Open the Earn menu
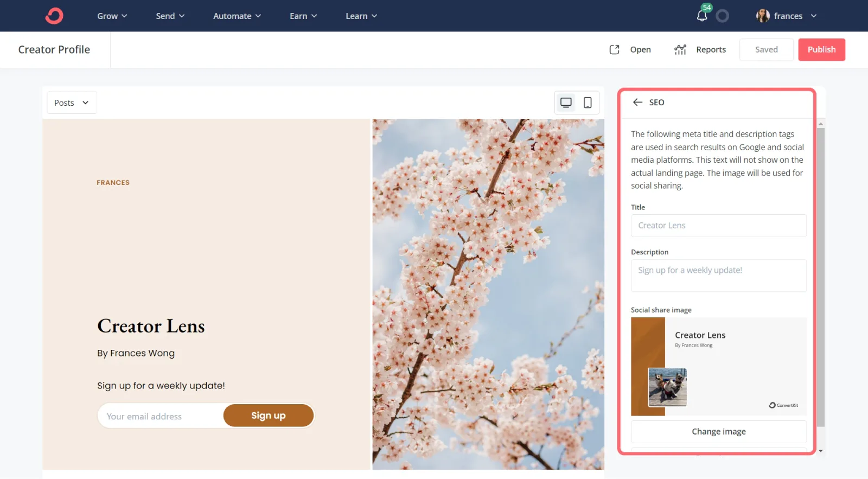The image size is (868, 479). coord(303,16)
